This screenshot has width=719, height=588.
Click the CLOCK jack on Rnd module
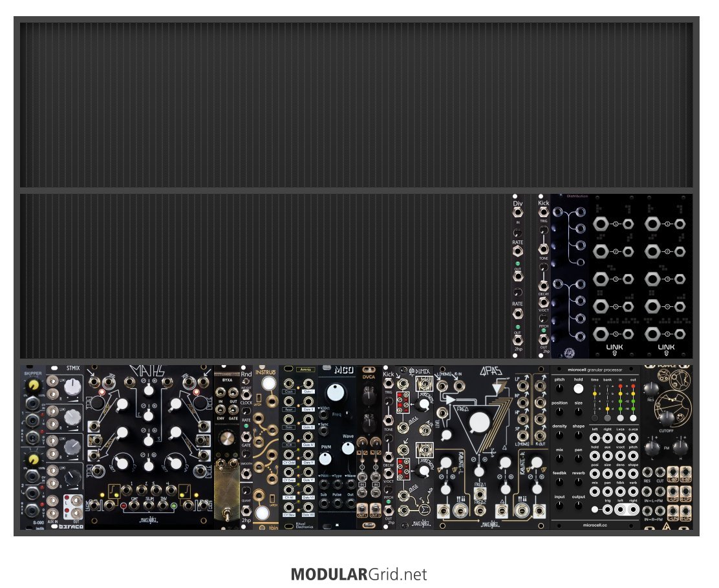tap(246, 395)
